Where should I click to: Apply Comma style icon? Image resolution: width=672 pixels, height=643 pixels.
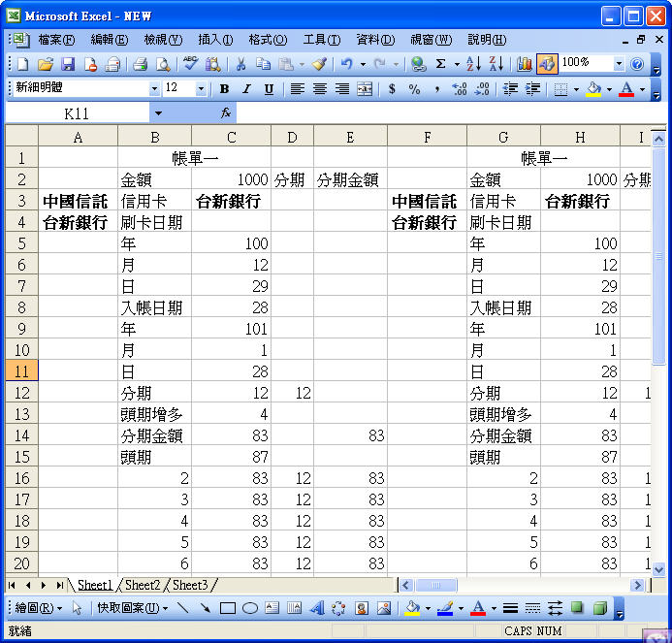[436, 89]
